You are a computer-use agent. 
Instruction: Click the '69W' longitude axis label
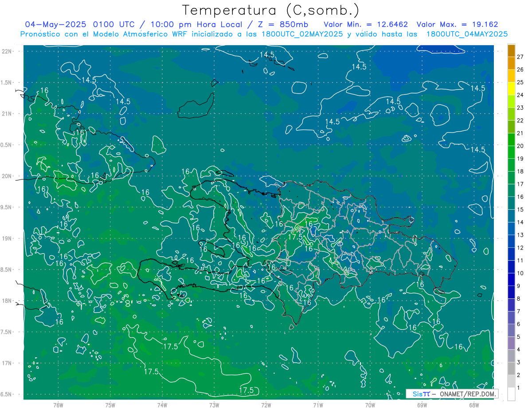(422, 405)
